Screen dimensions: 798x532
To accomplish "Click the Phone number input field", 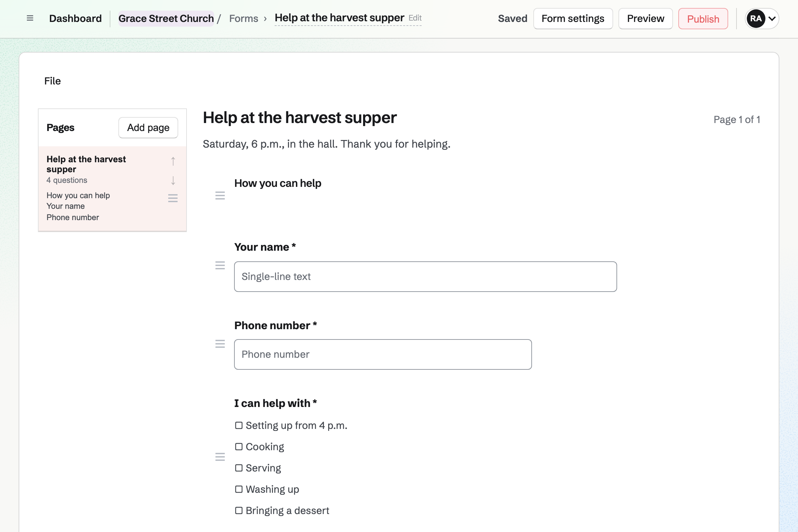I will pos(383,354).
